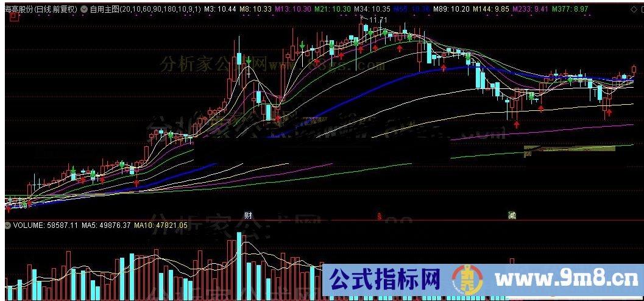Image resolution: width=644 pixels, height=301 pixels.
Task: Select the M144: 9.85 moving average value
Action: click(x=491, y=9)
